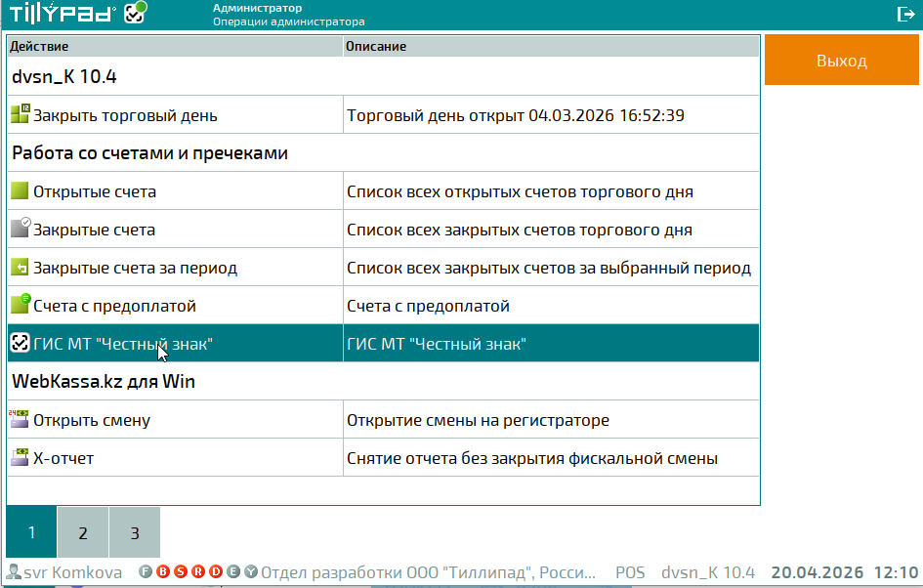The width and height of the screenshot is (923, 588).
Task: Click Администратор title in header
Action: (x=257, y=8)
